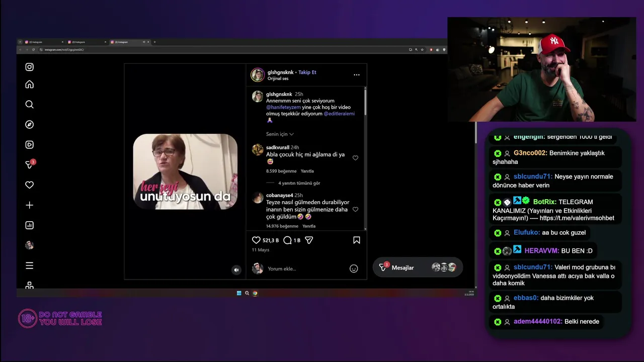
Task: Open the @hanifeteyzem mention
Action: [283, 107]
